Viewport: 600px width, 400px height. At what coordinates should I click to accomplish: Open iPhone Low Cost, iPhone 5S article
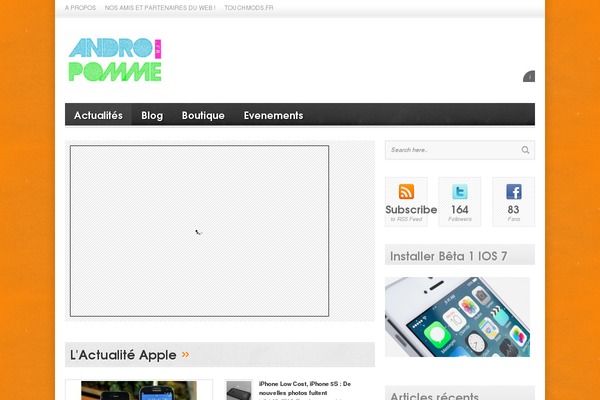coord(305,388)
